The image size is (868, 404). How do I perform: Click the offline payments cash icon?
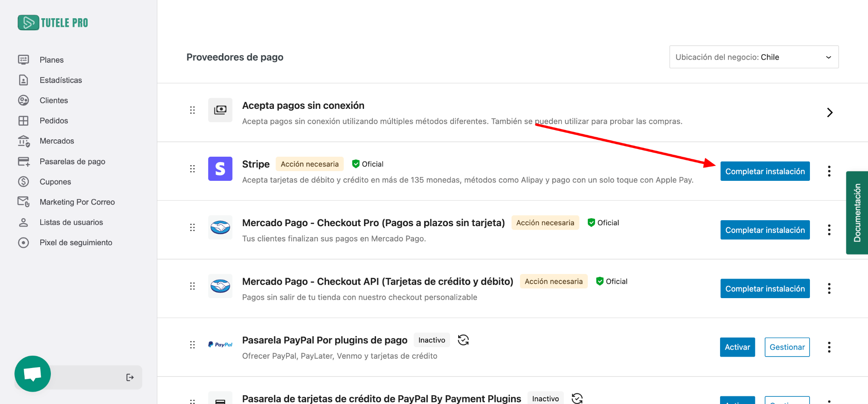click(x=220, y=110)
